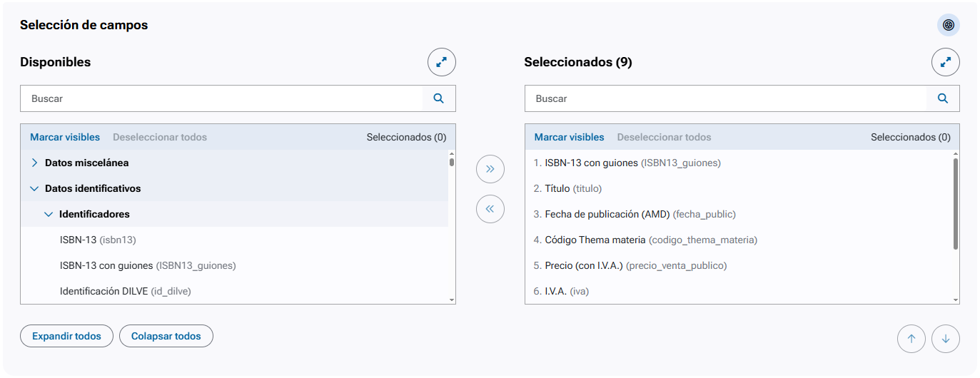
Task: Click the Seleccionados list scrollbar
Action: (x=955, y=203)
